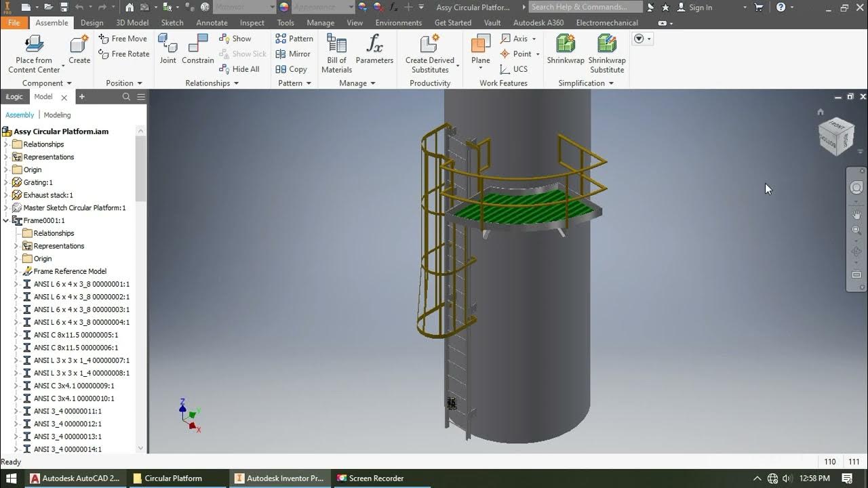This screenshot has width=868, height=488.
Task: Click the Windows Start button
Action: coord(12,478)
